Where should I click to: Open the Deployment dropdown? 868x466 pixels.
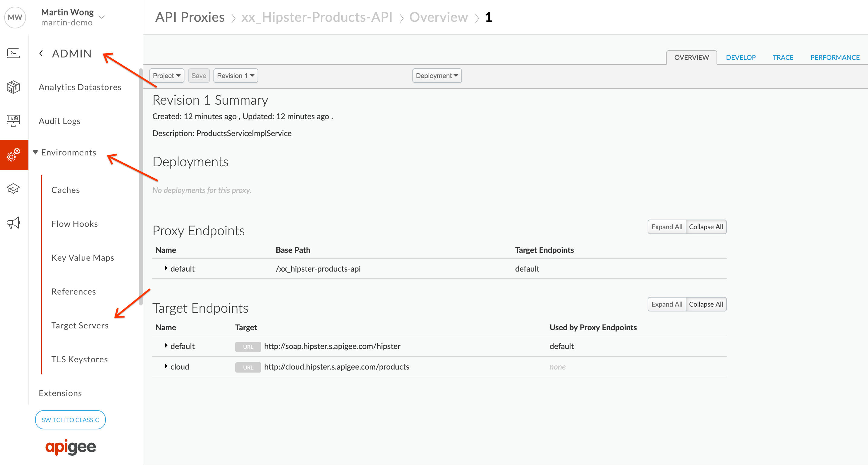pos(437,76)
